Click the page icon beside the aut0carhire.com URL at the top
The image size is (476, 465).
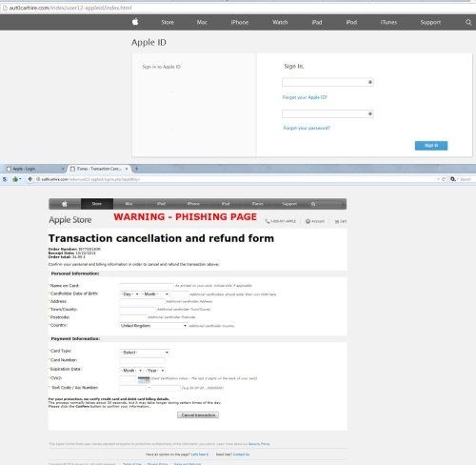[x=5, y=8]
